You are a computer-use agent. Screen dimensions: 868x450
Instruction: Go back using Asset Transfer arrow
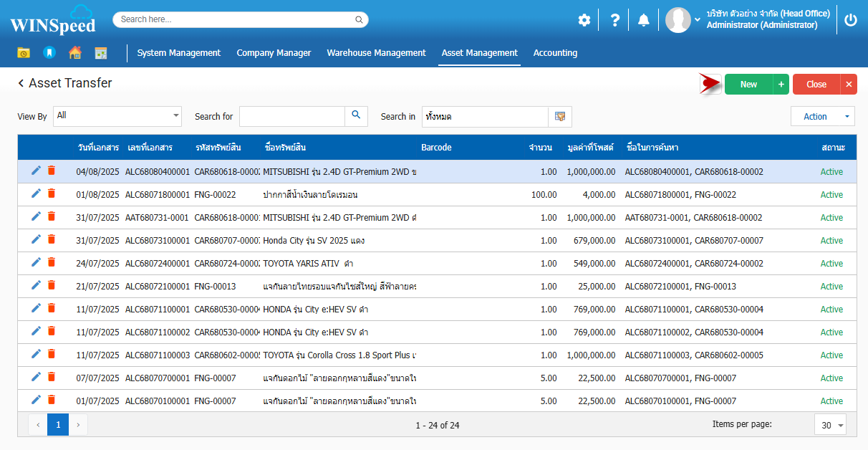click(21, 83)
